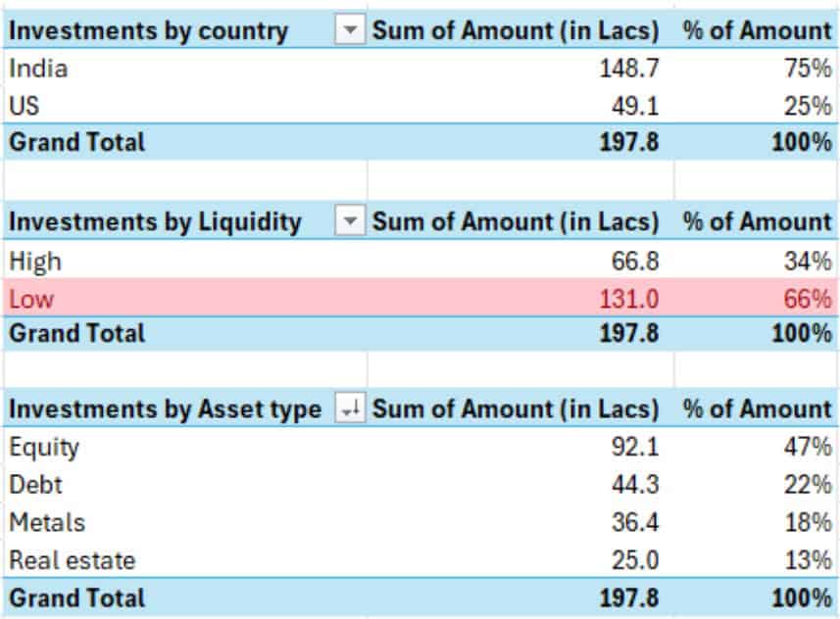840x619 pixels.
Task: Click the 148.7 amount cell for India
Action: (x=628, y=69)
